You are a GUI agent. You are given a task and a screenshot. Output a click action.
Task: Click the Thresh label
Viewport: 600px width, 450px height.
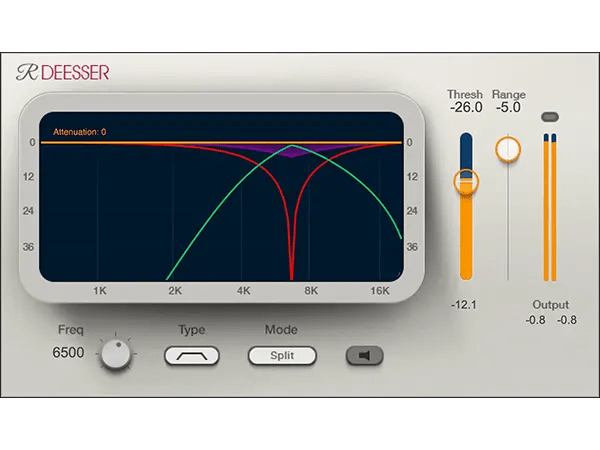pos(465,94)
